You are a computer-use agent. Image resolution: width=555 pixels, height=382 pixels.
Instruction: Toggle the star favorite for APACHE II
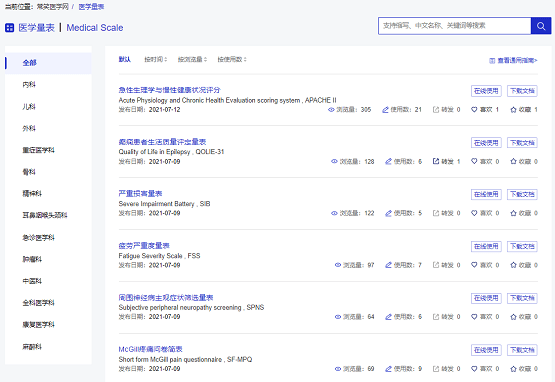click(x=514, y=110)
